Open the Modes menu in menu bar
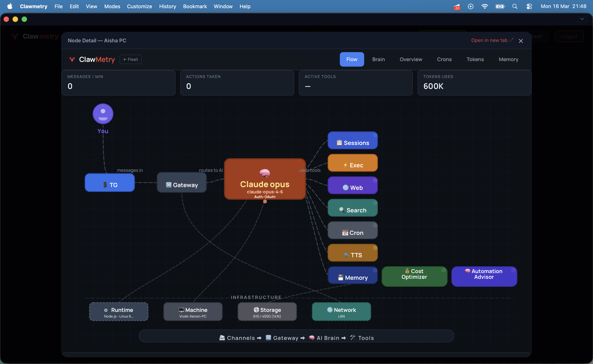 click(x=112, y=6)
